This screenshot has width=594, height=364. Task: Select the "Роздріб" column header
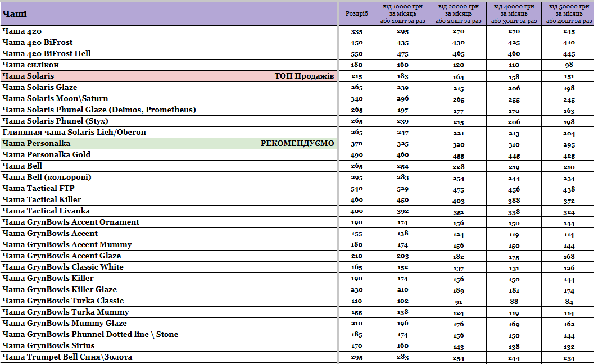click(x=357, y=13)
